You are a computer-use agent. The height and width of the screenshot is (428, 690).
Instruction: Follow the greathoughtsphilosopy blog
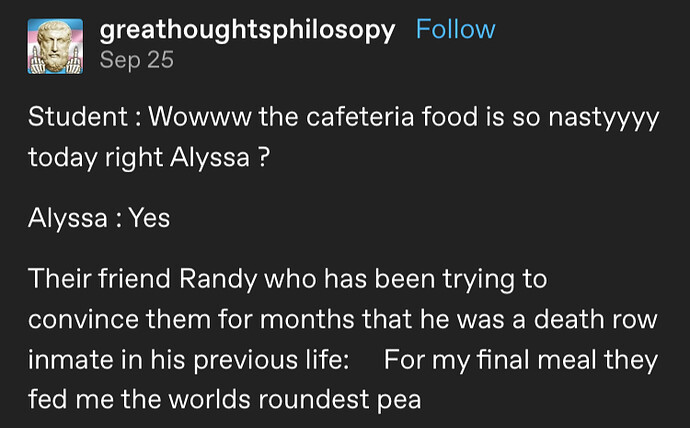click(x=455, y=29)
